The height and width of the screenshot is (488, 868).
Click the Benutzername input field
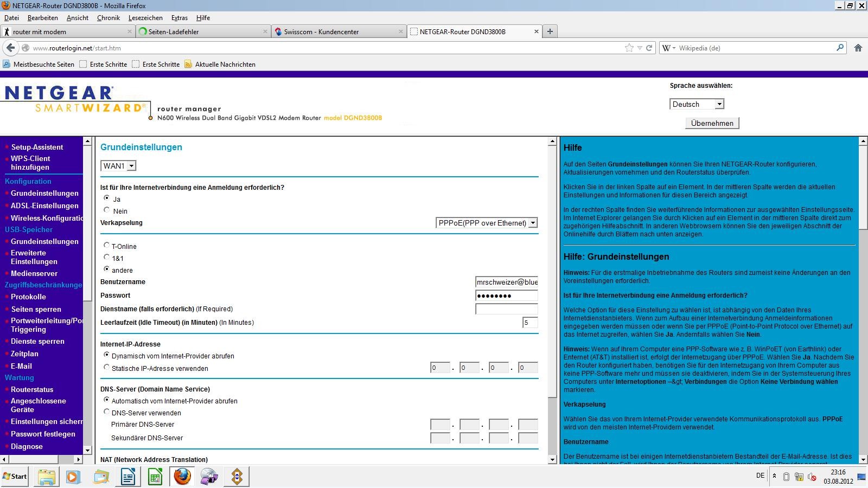click(506, 282)
